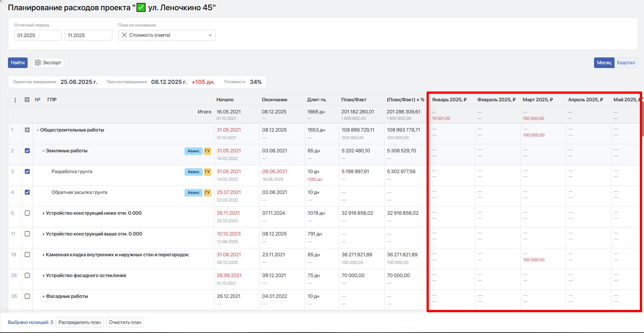
Task: Collapse the Общестроительные работы group
Action: pos(38,130)
